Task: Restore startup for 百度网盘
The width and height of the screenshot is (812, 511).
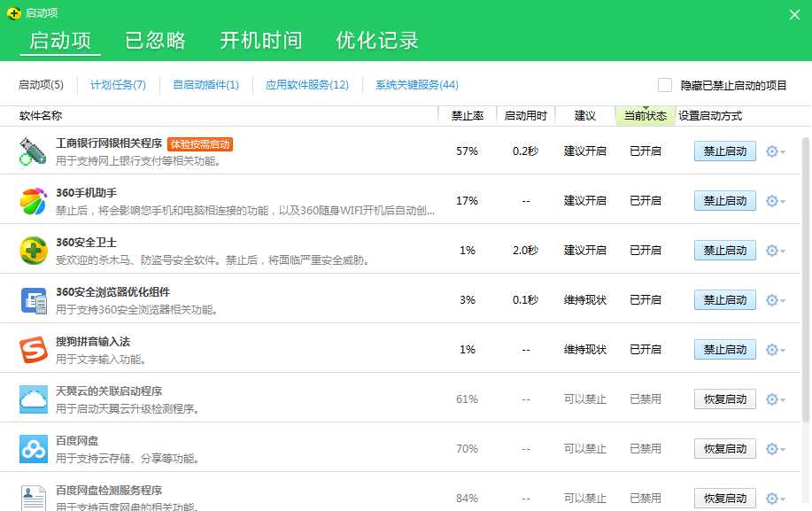Action: click(724, 448)
